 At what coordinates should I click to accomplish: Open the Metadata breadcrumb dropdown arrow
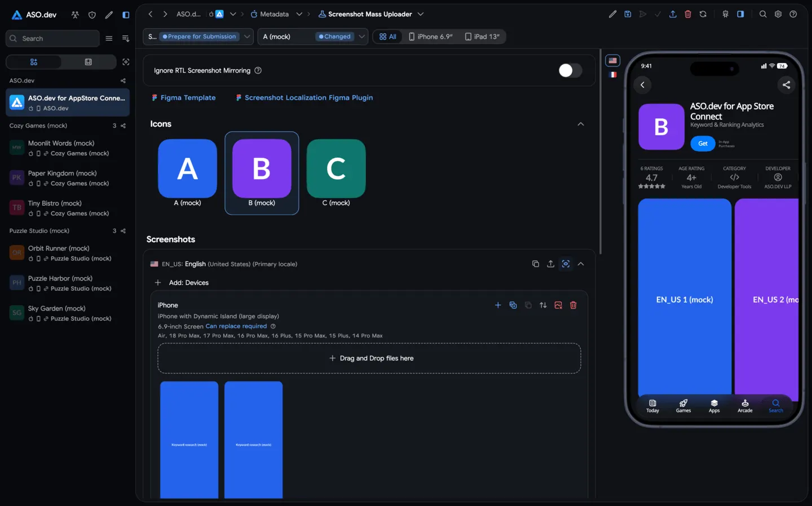pyautogui.click(x=299, y=14)
